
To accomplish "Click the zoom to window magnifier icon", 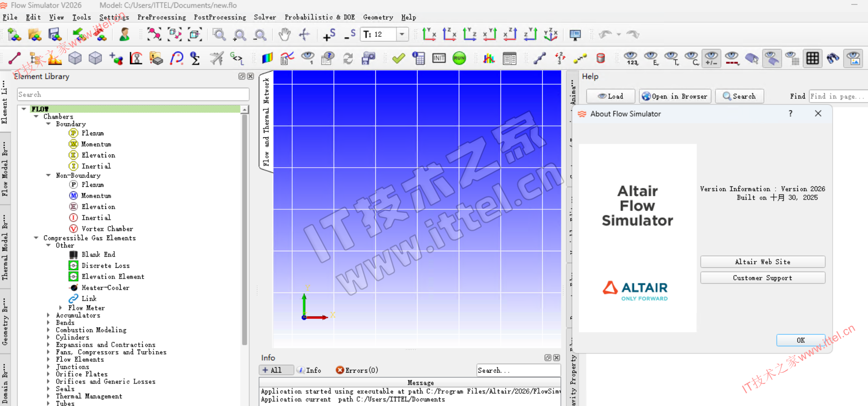I will click(219, 34).
